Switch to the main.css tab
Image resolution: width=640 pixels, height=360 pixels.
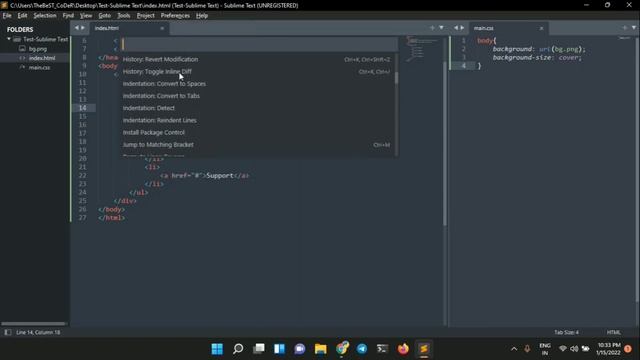coord(484,28)
